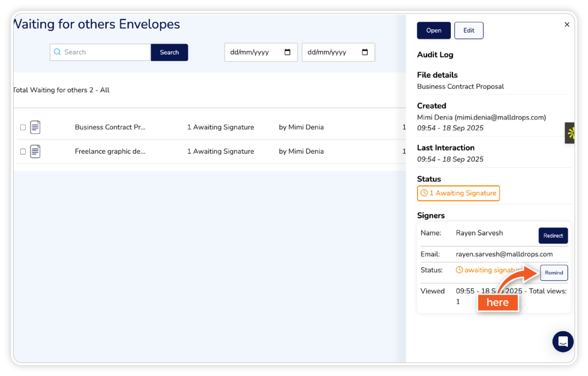The width and height of the screenshot is (588, 376).
Task: Open the Audit Log heading
Action: click(x=435, y=55)
